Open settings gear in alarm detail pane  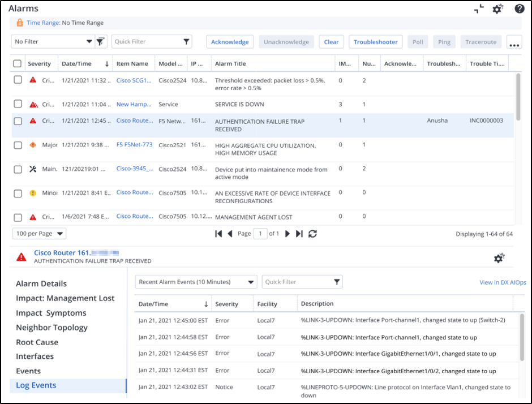coord(499,257)
